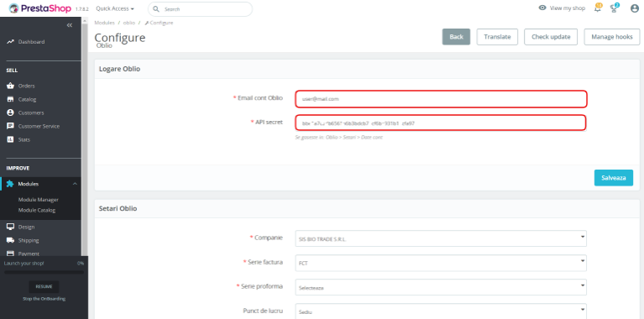
Task: Click the Salveaza button
Action: coord(614,178)
